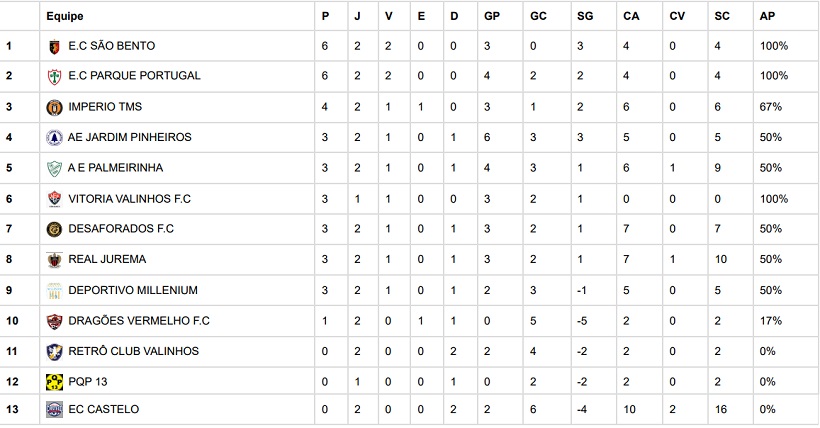Select the Equipe column header
The width and height of the screenshot is (820, 428).
click(x=65, y=16)
